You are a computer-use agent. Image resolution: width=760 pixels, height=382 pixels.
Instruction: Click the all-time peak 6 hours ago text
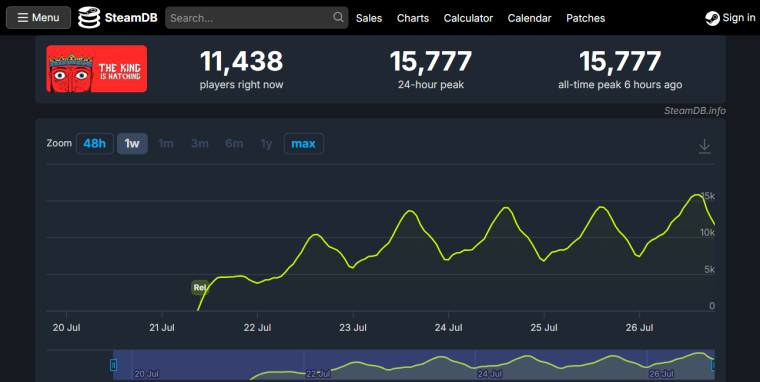(620, 85)
